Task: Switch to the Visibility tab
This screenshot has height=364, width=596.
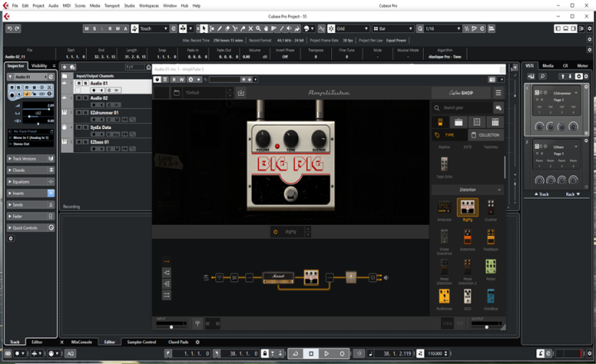Action: point(39,65)
